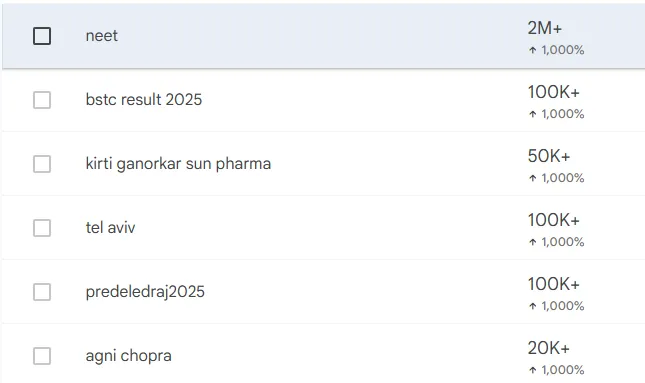645x383 pixels.
Task: Open the predeledraj2025 search term
Action: click(x=145, y=292)
